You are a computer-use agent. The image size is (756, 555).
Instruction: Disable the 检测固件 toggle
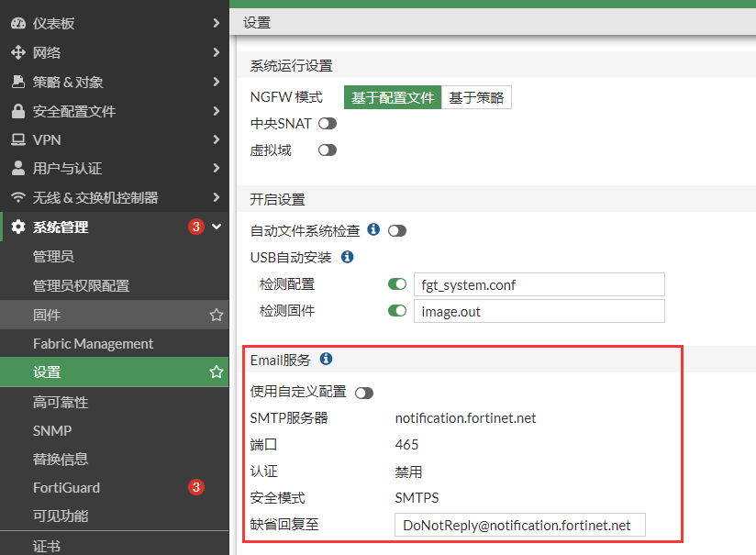tap(397, 311)
